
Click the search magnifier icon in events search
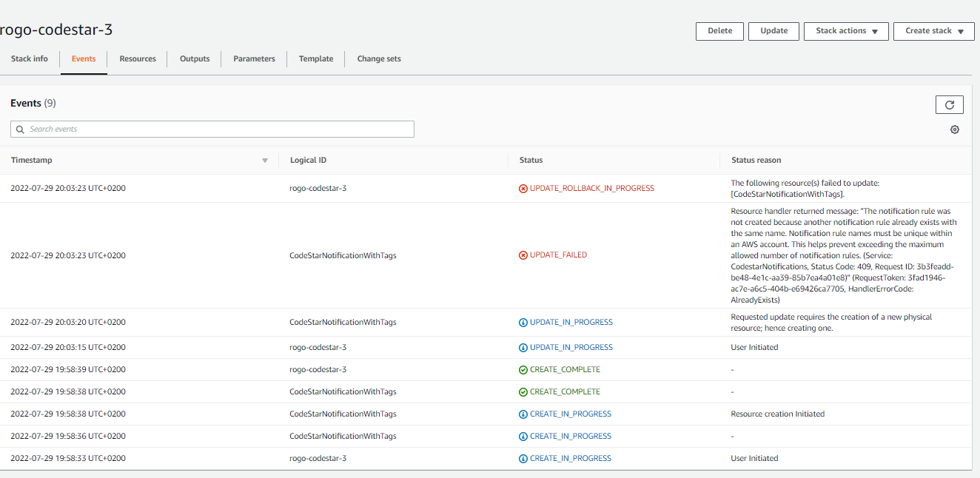click(x=19, y=129)
